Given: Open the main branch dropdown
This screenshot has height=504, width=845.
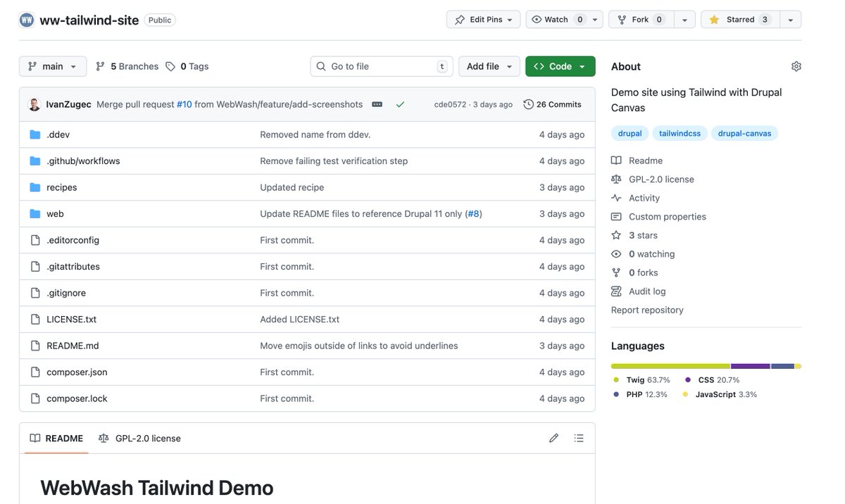Looking at the screenshot, I should pyautogui.click(x=53, y=66).
